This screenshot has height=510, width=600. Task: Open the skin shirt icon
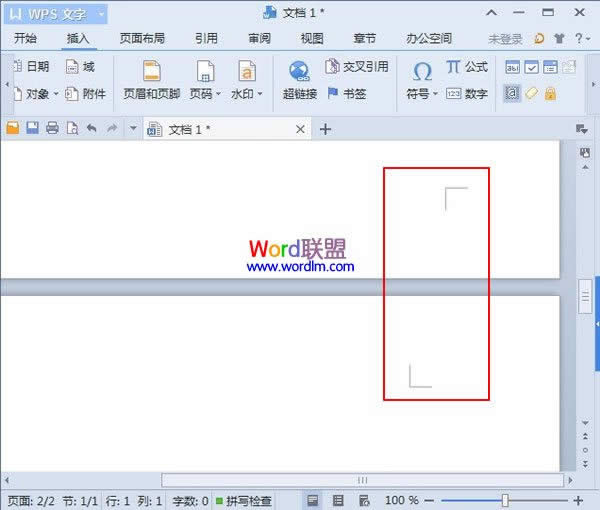click(x=559, y=38)
